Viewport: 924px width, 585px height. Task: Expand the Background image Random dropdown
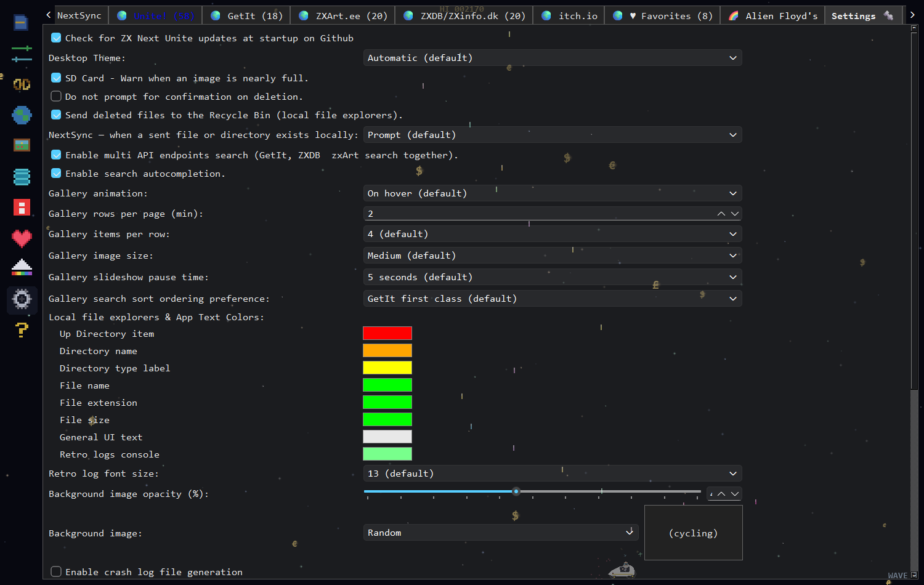[x=501, y=533]
